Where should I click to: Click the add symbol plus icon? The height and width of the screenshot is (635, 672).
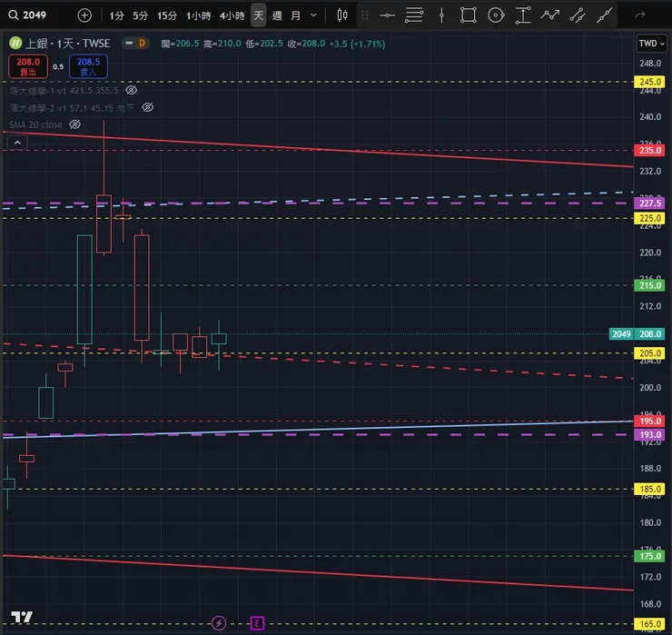tap(84, 15)
